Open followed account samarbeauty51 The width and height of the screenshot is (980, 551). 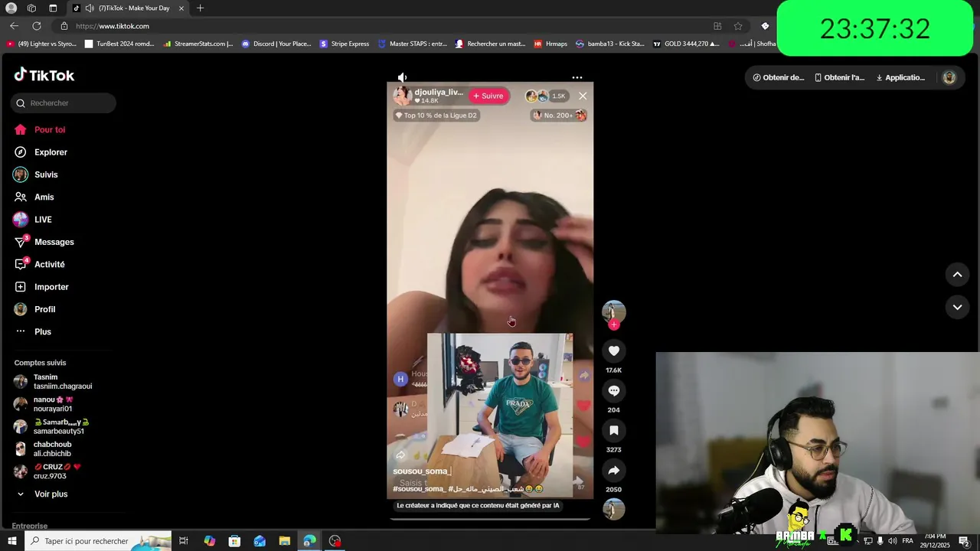[51, 427]
